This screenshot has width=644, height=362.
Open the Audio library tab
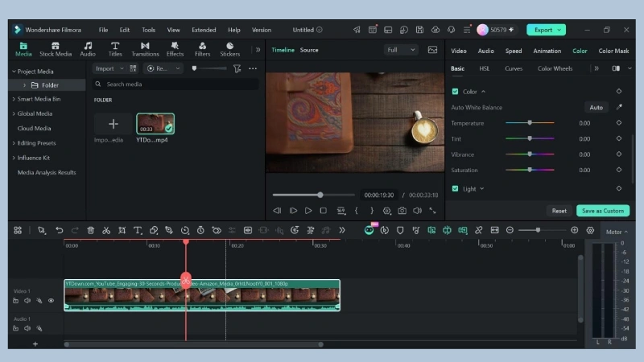click(x=88, y=49)
